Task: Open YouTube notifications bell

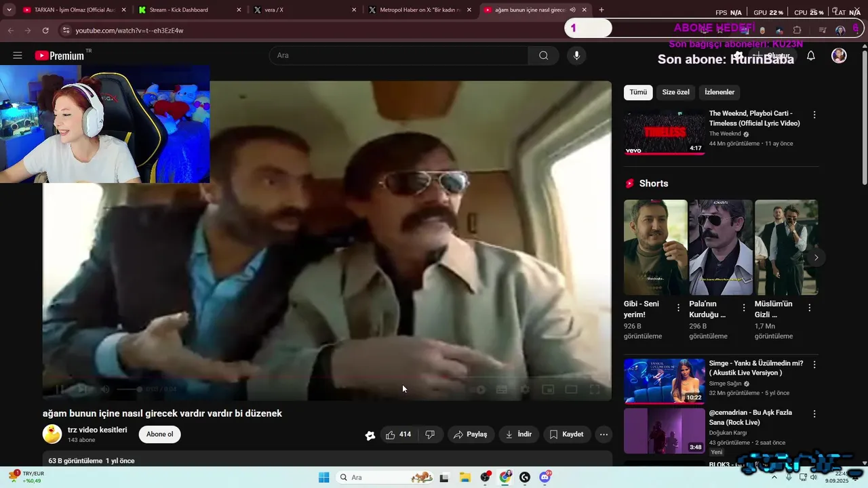Action: (x=810, y=56)
